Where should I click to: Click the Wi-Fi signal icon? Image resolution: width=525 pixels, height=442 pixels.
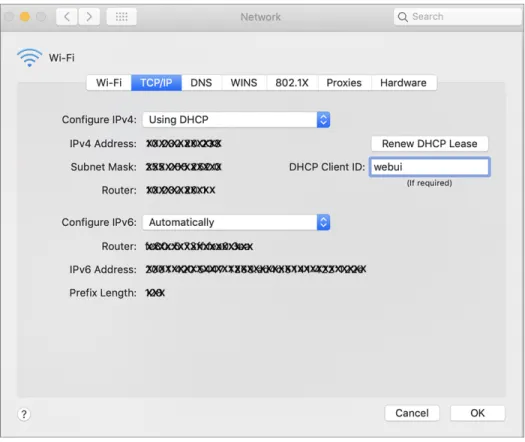pyautogui.click(x=30, y=57)
